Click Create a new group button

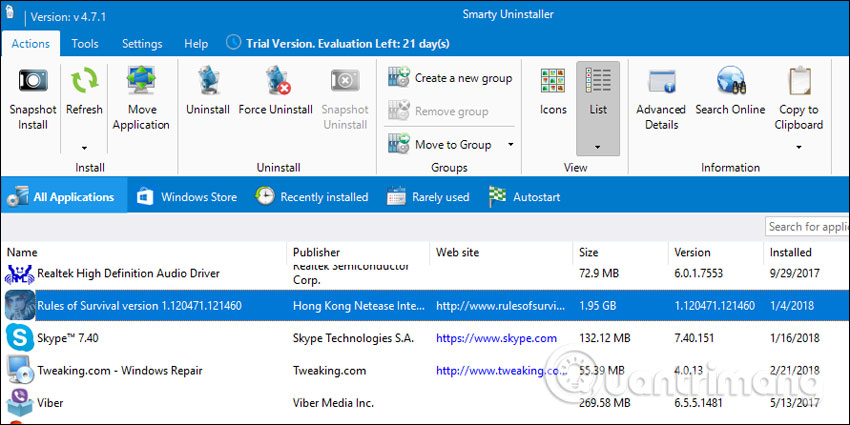point(451,78)
